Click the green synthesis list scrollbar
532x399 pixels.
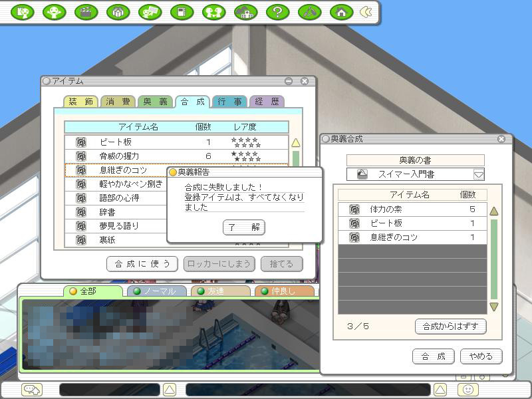click(494, 259)
